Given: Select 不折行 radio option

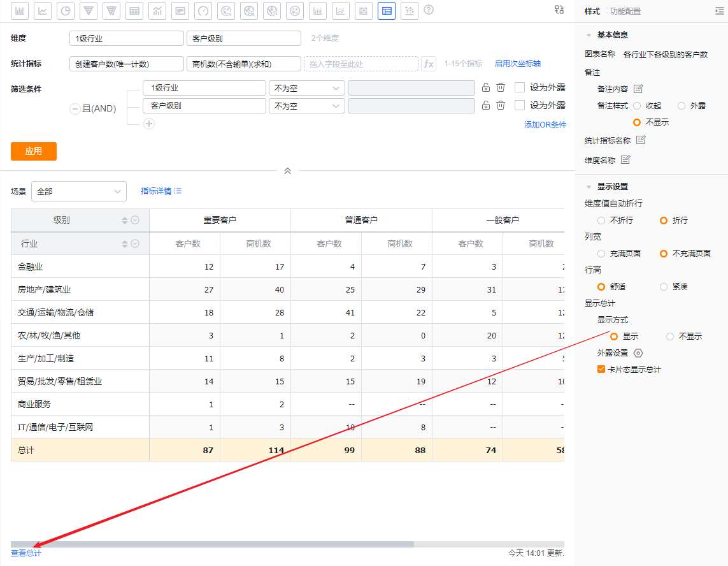Looking at the screenshot, I should tap(601, 221).
